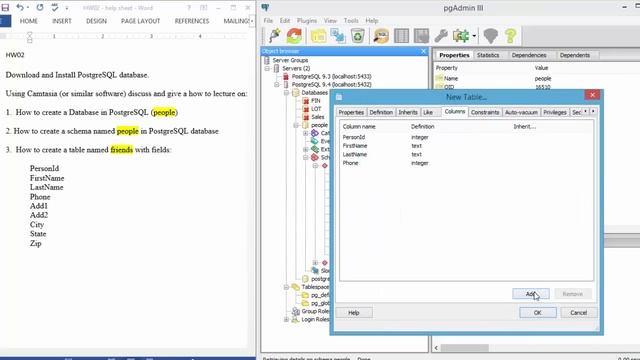Click the yellow Help question mark icon
The image size is (640, 360).
tap(510, 36)
